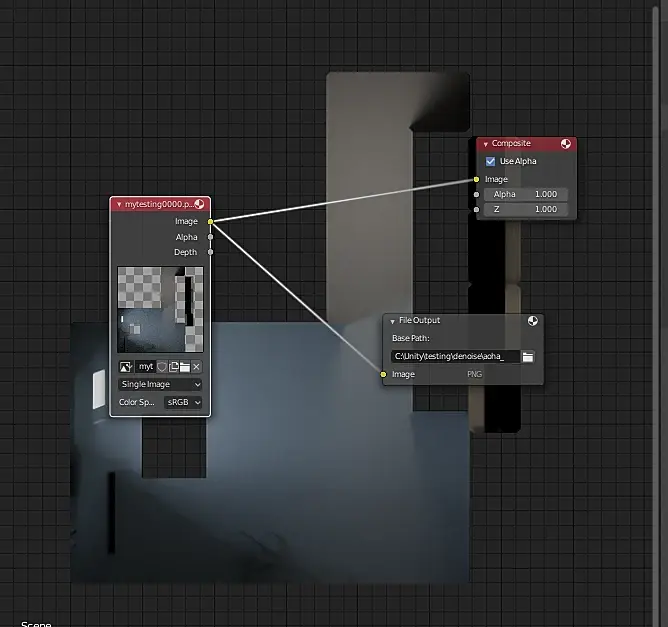Open the browse image datablock icon
The width and height of the screenshot is (668, 627).
coord(126,367)
